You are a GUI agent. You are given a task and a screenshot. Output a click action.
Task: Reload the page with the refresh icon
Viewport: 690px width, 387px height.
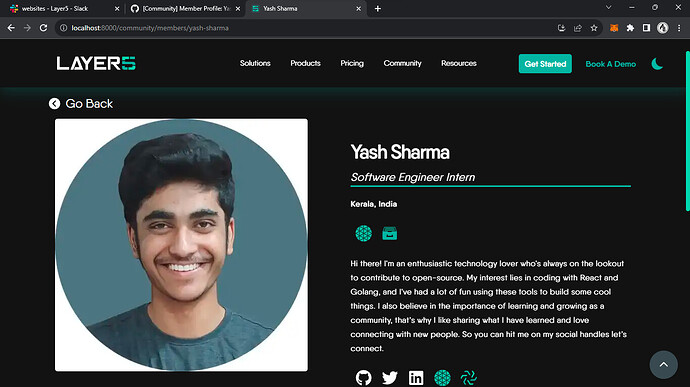click(43, 28)
